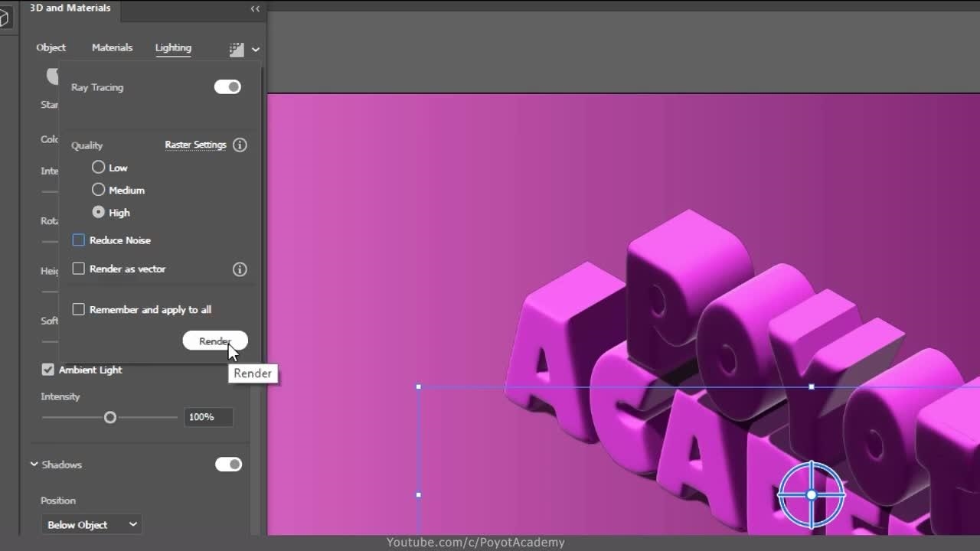Open the render settings dropdown arrow
Image resolution: width=980 pixels, height=551 pixels.
[256, 49]
